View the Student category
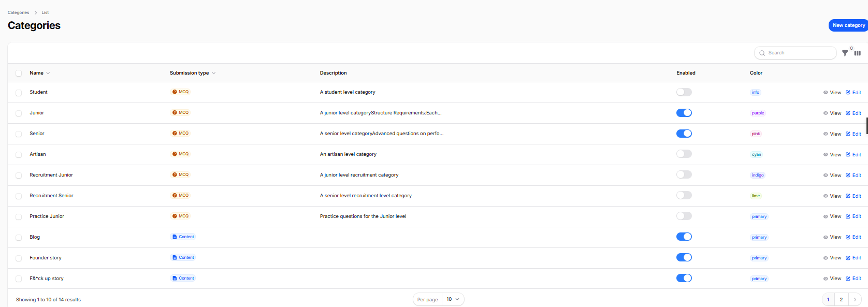 (x=832, y=92)
